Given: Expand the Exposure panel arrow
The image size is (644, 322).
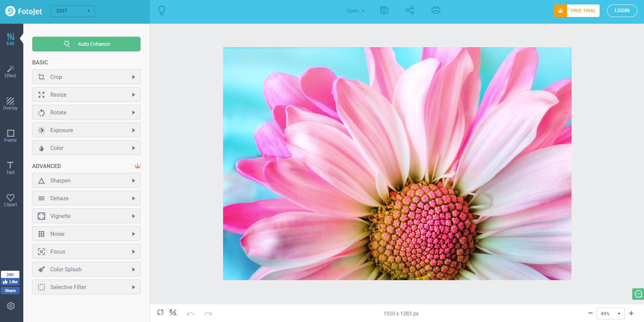Looking at the screenshot, I should [134, 130].
